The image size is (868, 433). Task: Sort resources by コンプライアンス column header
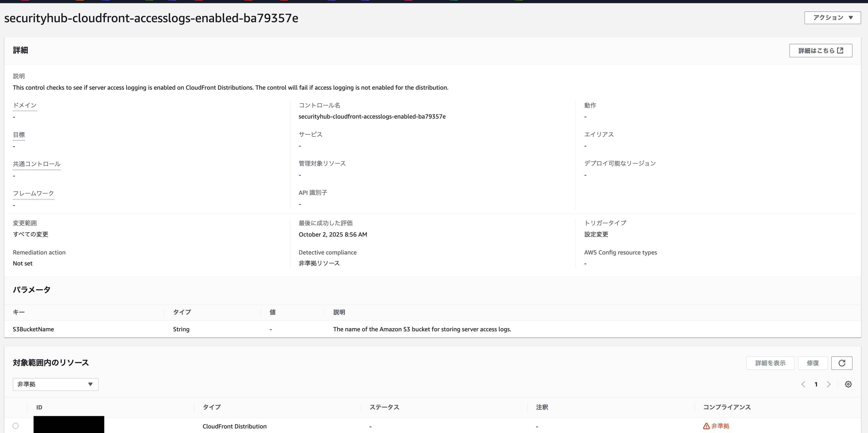tap(727, 407)
